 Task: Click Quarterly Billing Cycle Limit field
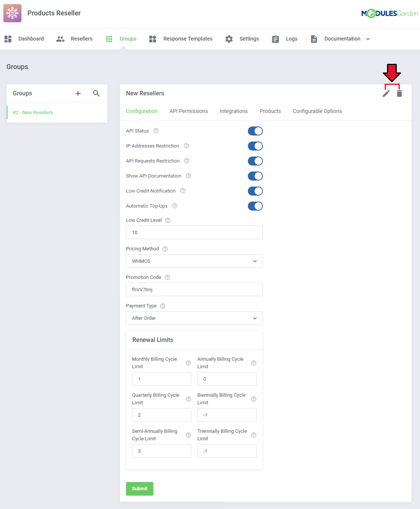pos(162,415)
